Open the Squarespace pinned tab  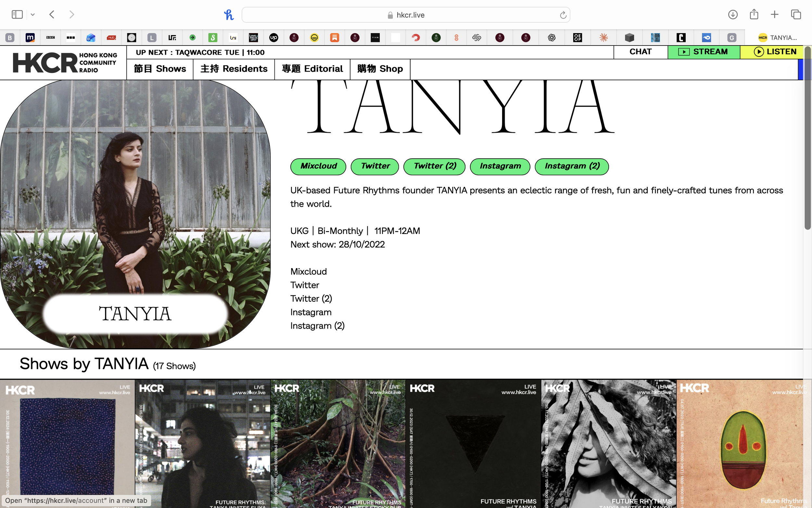point(476,38)
